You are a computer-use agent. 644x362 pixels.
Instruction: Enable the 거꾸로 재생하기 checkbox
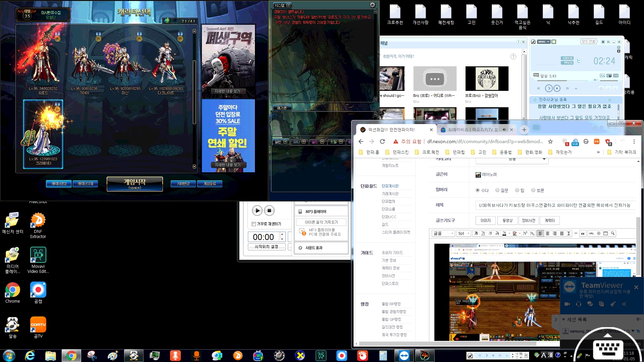point(254,224)
